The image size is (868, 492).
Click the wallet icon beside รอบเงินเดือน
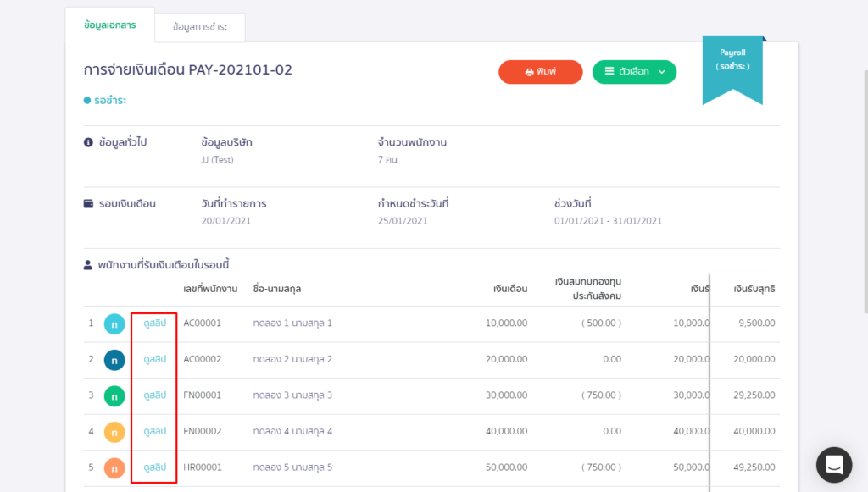point(88,203)
